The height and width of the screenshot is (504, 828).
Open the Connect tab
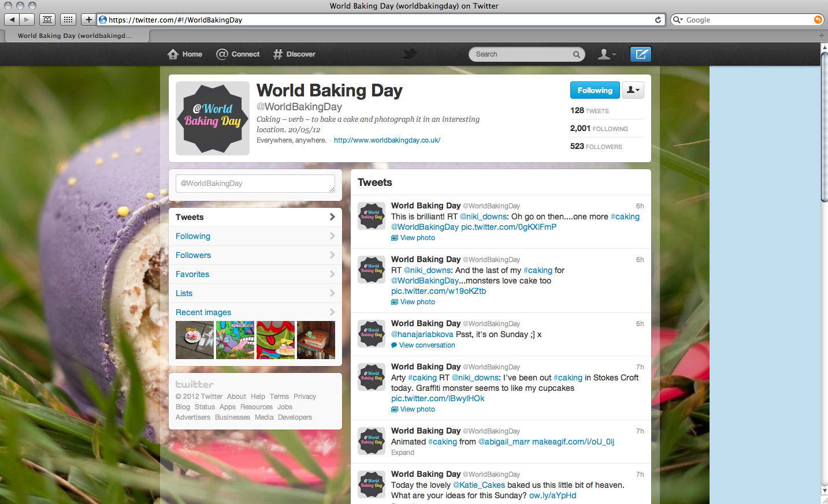click(238, 54)
